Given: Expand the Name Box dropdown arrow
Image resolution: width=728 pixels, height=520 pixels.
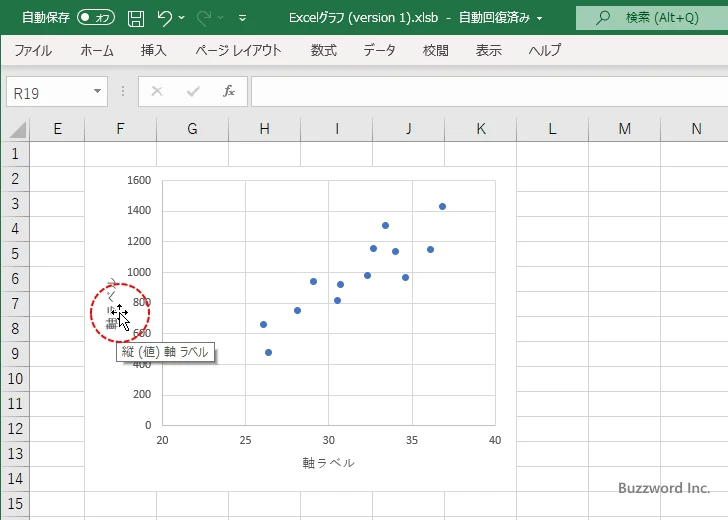Looking at the screenshot, I should 97,91.
